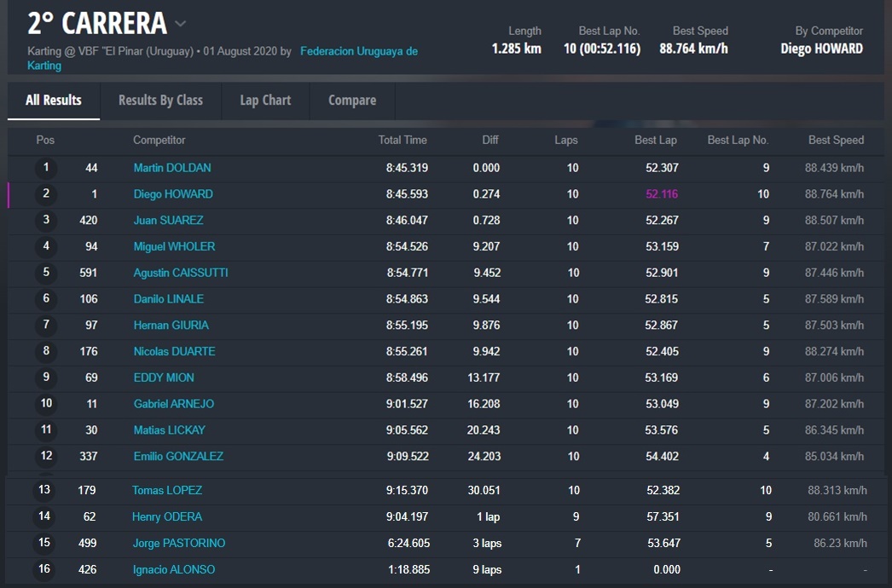This screenshot has width=892, height=588.
Task: Click position 16 circle badge
Action: pos(44,569)
